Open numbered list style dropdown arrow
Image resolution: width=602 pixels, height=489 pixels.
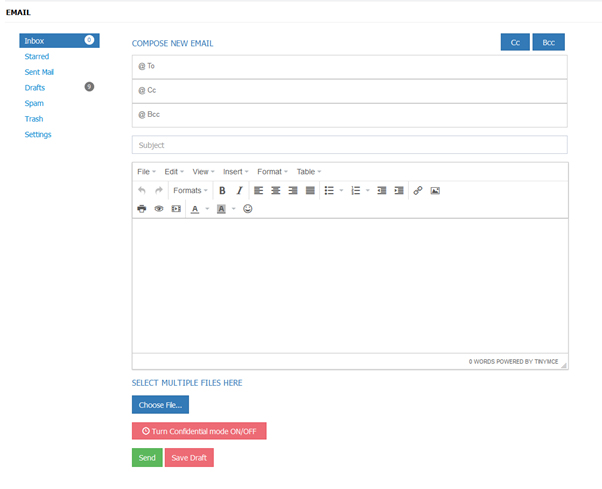[368, 190]
